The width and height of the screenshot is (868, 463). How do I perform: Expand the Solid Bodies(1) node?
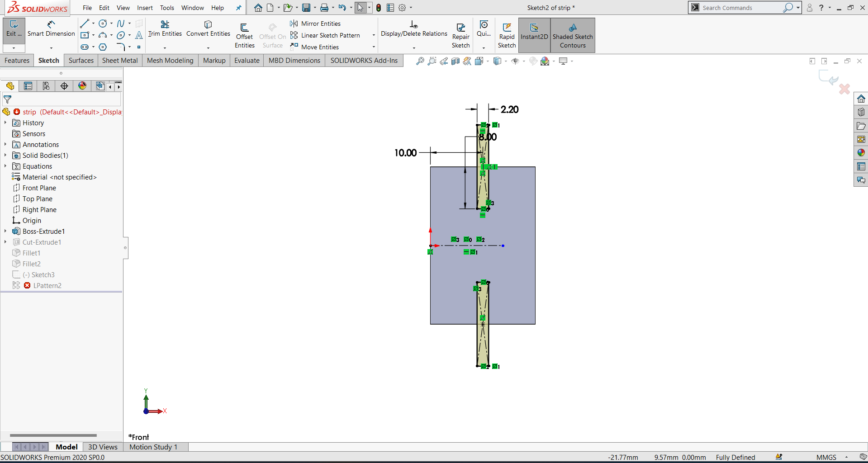5,156
